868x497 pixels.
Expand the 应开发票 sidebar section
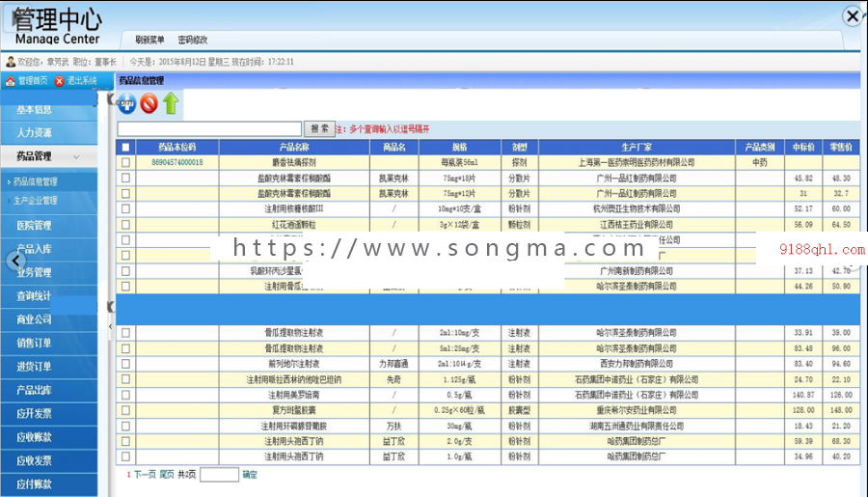point(49,413)
